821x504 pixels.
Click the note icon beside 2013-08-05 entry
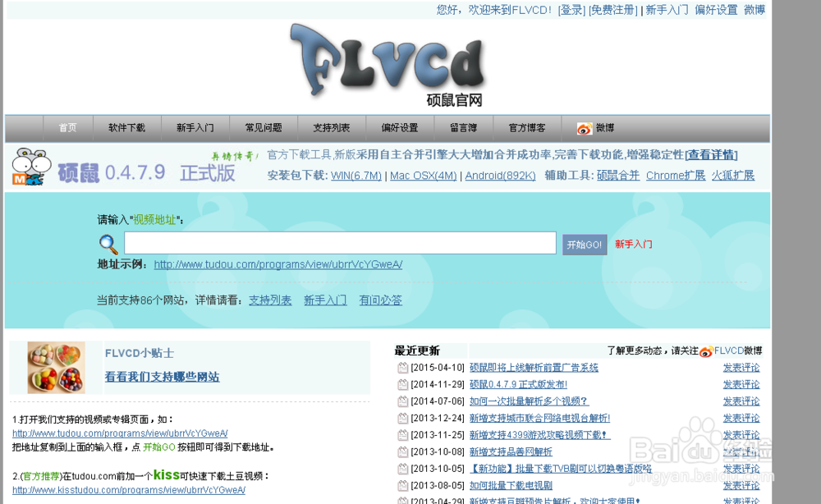(402, 485)
